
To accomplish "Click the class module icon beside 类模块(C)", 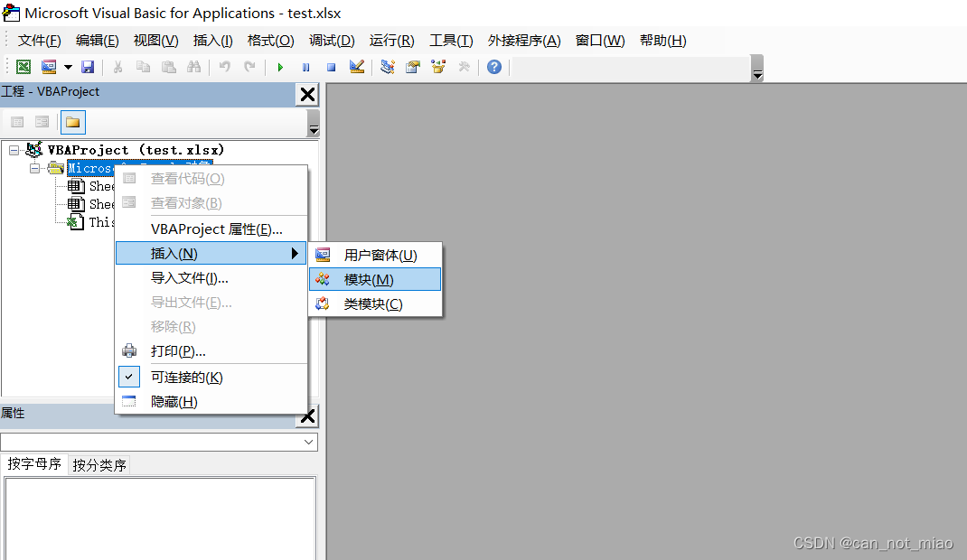I will point(323,303).
